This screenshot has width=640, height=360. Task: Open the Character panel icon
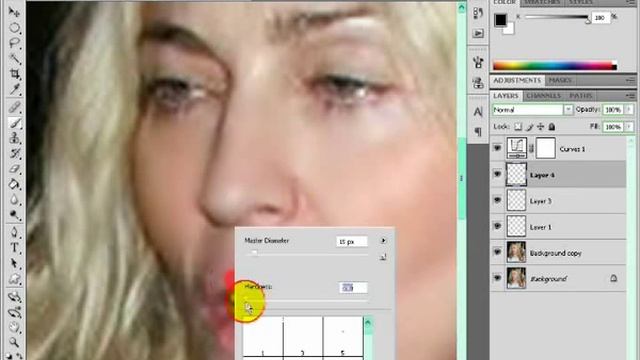478,111
